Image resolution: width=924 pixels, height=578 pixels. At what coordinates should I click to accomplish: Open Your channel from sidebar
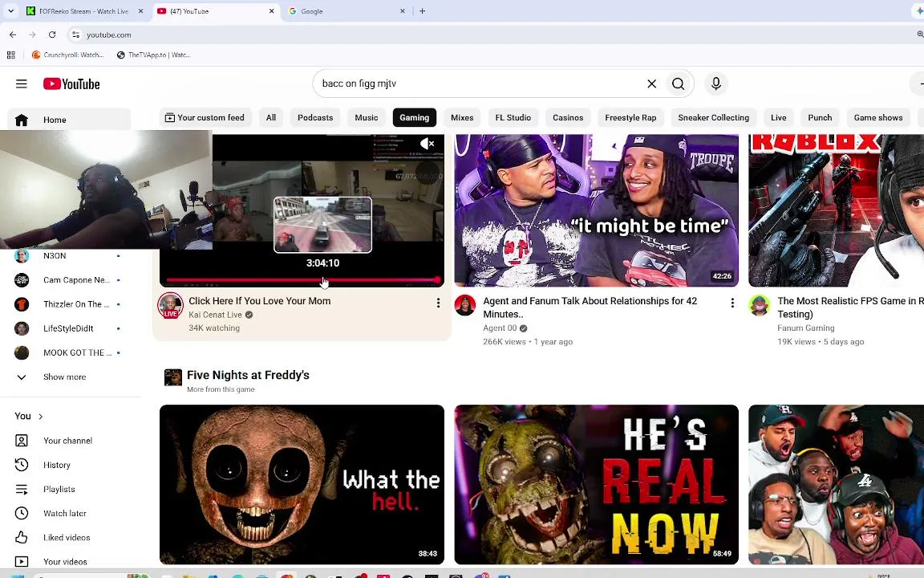click(x=68, y=441)
